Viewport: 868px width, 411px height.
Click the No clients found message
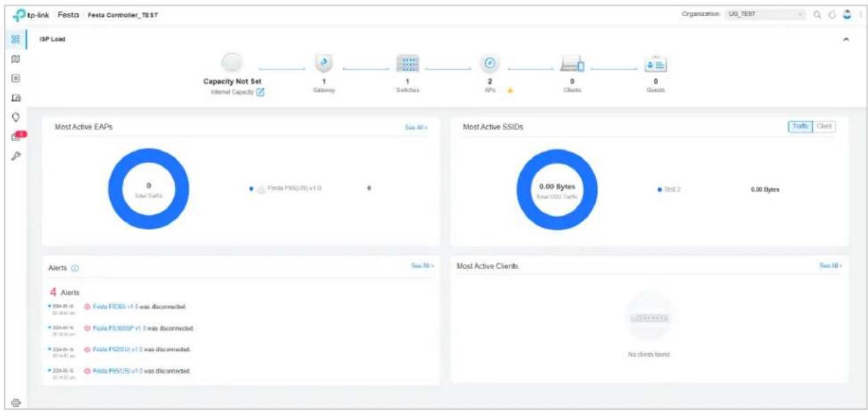(x=648, y=354)
